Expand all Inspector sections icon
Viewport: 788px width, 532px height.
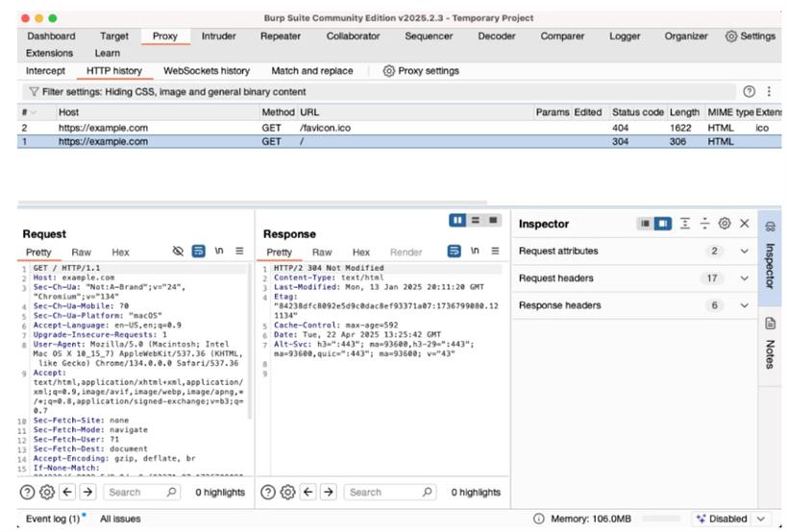[685, 223]
